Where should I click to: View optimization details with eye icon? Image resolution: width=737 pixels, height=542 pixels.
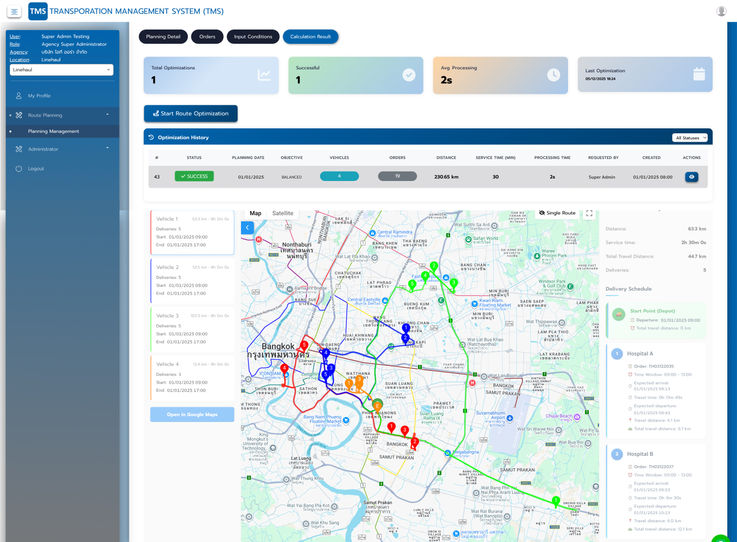tap(691, 177)
